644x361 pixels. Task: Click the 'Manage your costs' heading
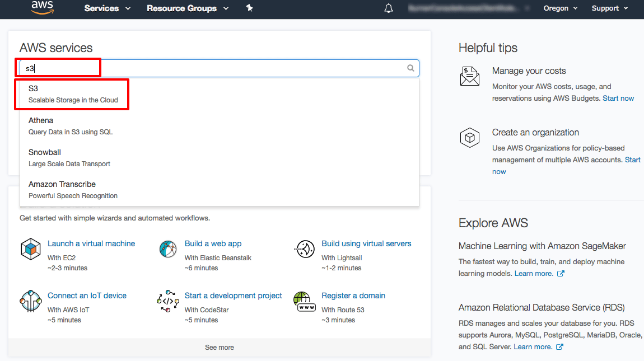coord(529,71)
